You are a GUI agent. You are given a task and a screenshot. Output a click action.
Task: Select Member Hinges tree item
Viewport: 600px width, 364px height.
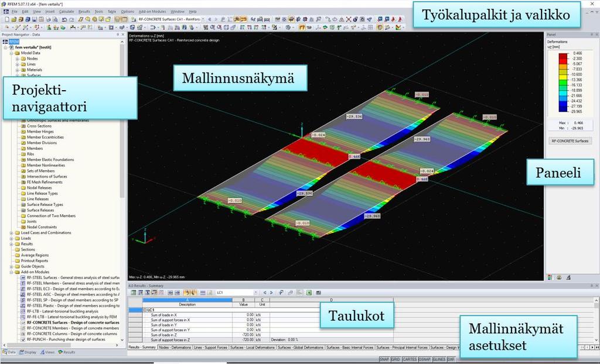[40, 132]
